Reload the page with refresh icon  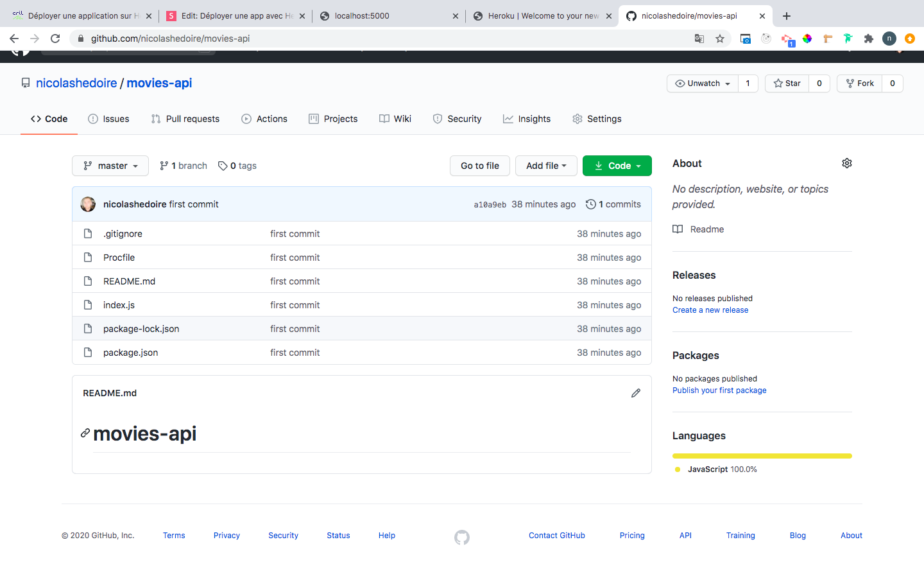click(55, 39)
